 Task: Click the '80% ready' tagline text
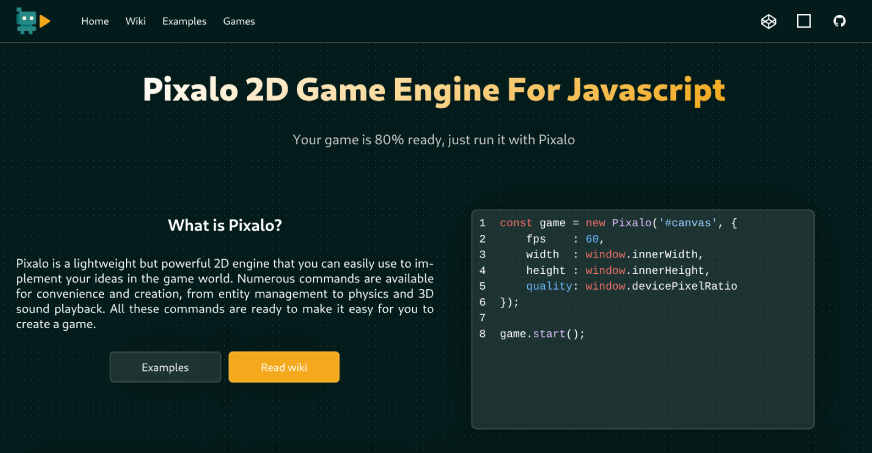pyautogui.click(x=434, y=140)
